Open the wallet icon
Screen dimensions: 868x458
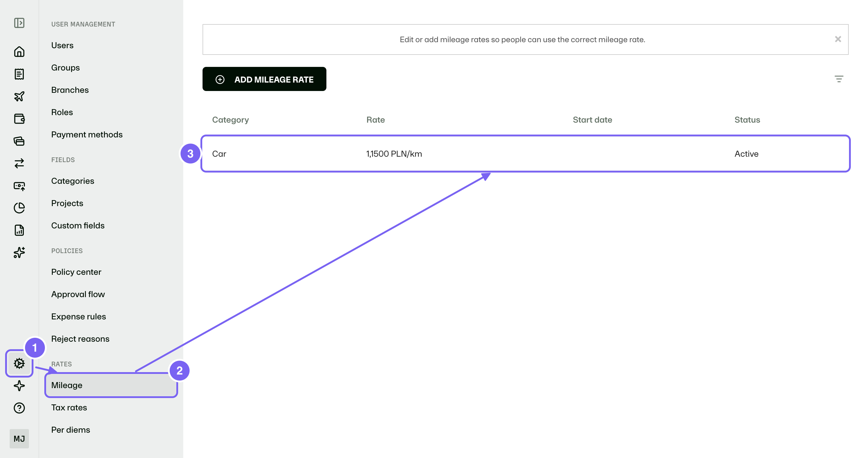pyautogui.click(x=19, y=118)
